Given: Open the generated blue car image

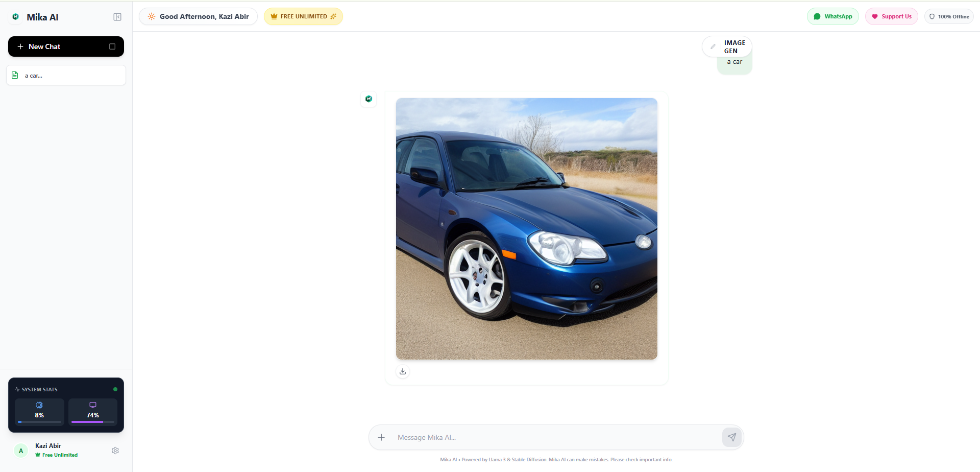Looking at the screenshot, I should coord(527,229).
